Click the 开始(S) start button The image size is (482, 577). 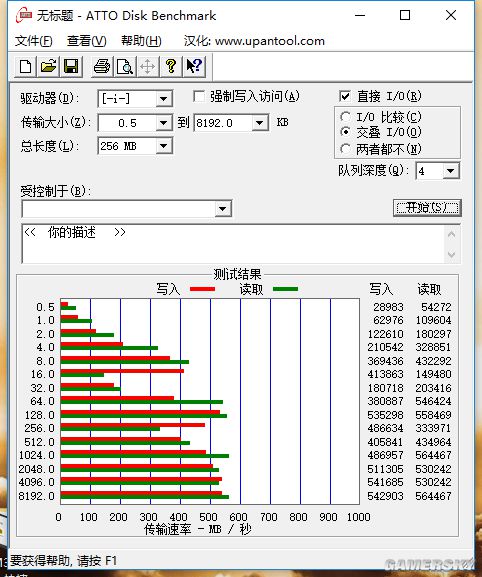[427, 208]
